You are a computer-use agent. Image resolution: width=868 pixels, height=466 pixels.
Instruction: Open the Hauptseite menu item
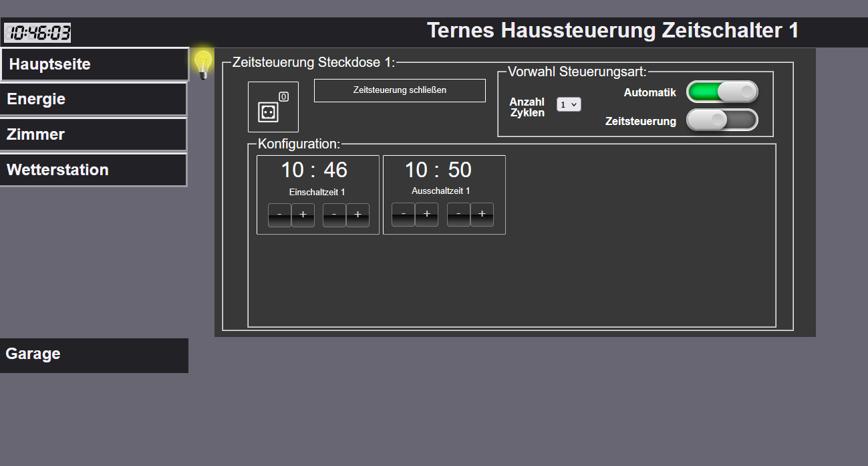coord(94,64)
